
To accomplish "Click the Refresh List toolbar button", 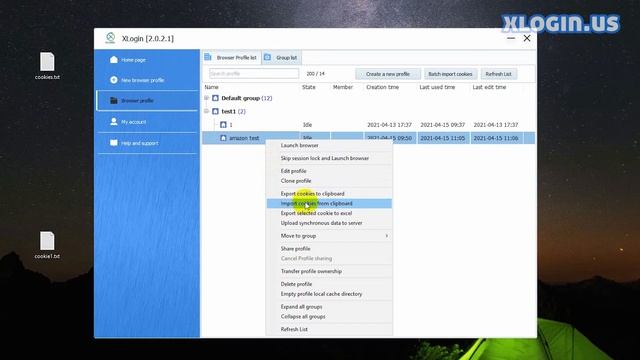I will point(498,74).
